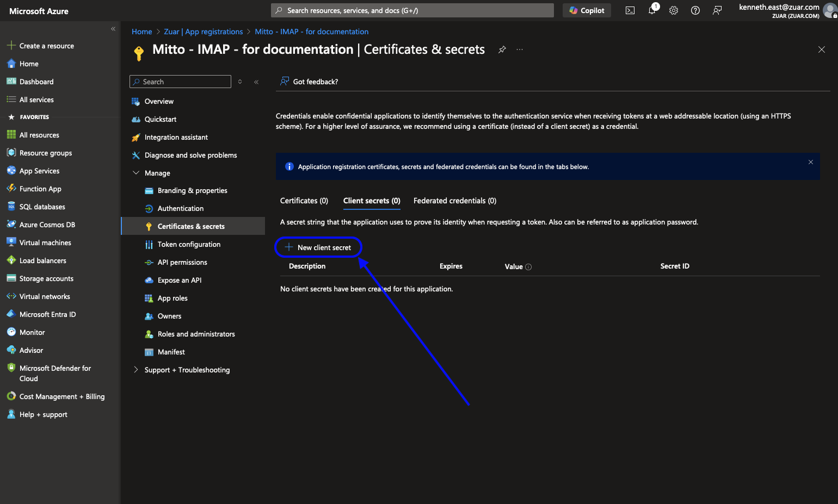Click Got feedback?
The image size is (838, 504).
tap(309, 82)
